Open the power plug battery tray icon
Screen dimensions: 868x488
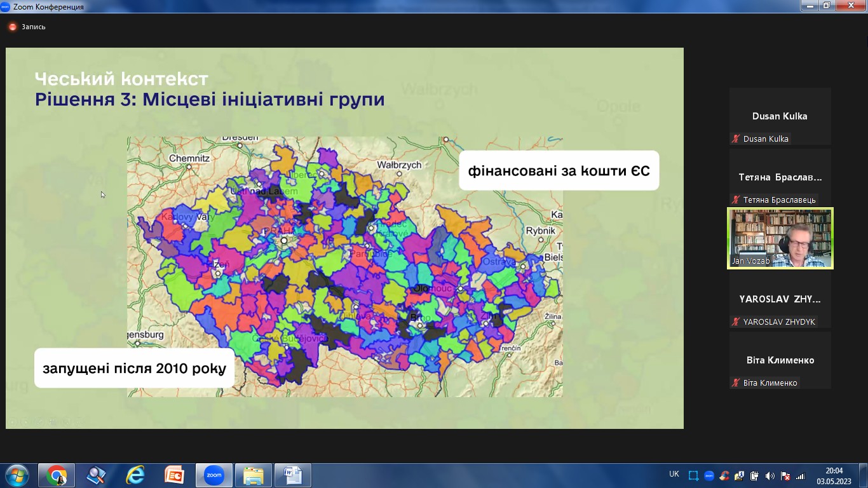click(755, 475)
